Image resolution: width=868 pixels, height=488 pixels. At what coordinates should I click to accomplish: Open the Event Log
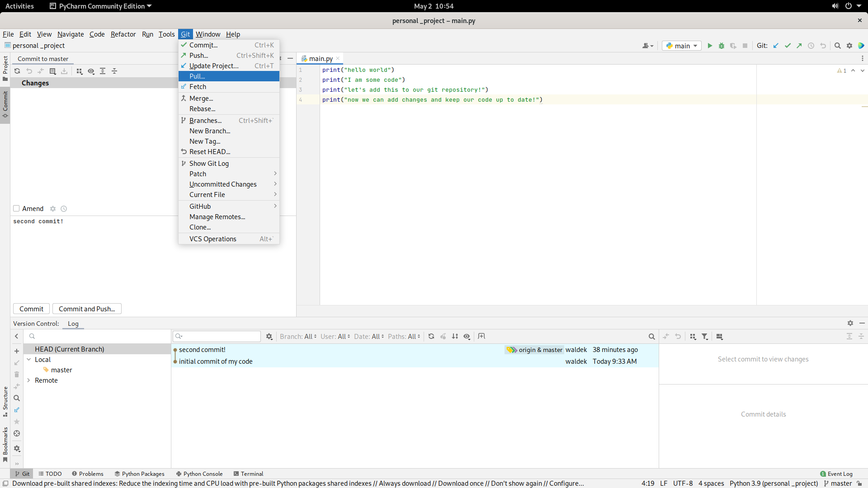[x=836, y=474]
